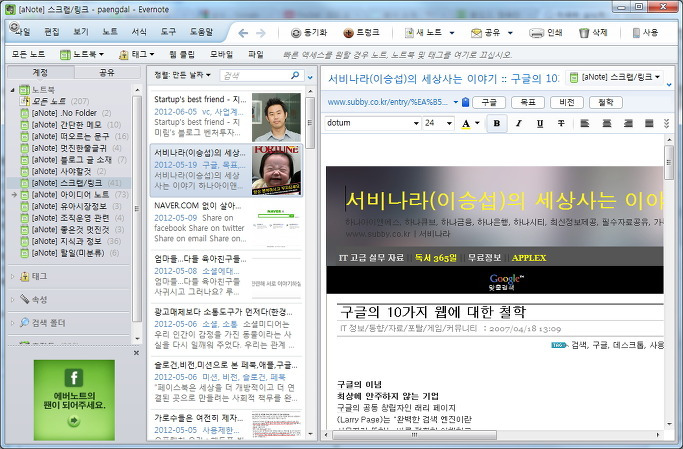
Task: Center align the text
Action: tap(606, 123)
